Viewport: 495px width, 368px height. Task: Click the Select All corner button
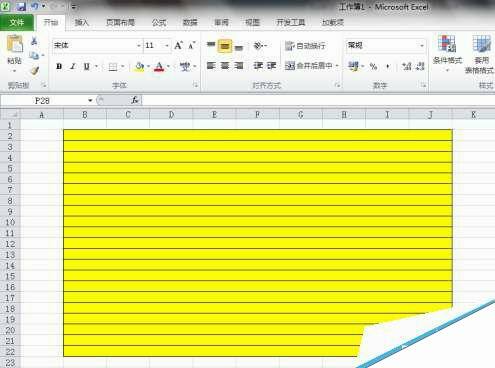point(11,115)
